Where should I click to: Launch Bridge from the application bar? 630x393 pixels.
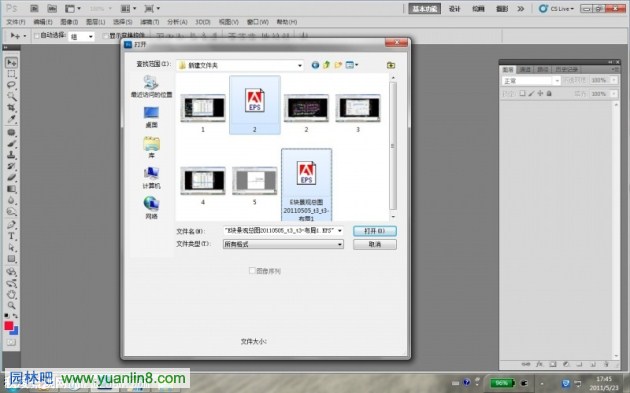pos(35,8)
